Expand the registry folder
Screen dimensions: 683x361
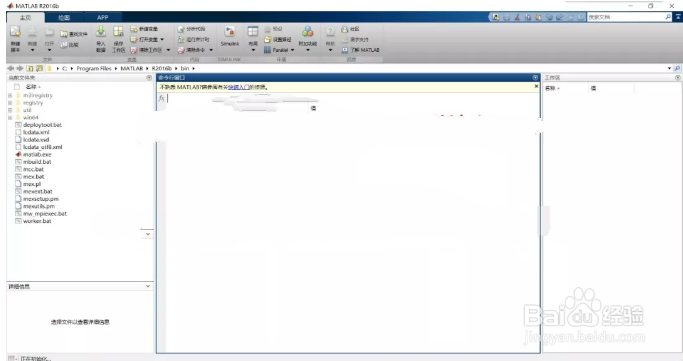[x=10, y=103]
